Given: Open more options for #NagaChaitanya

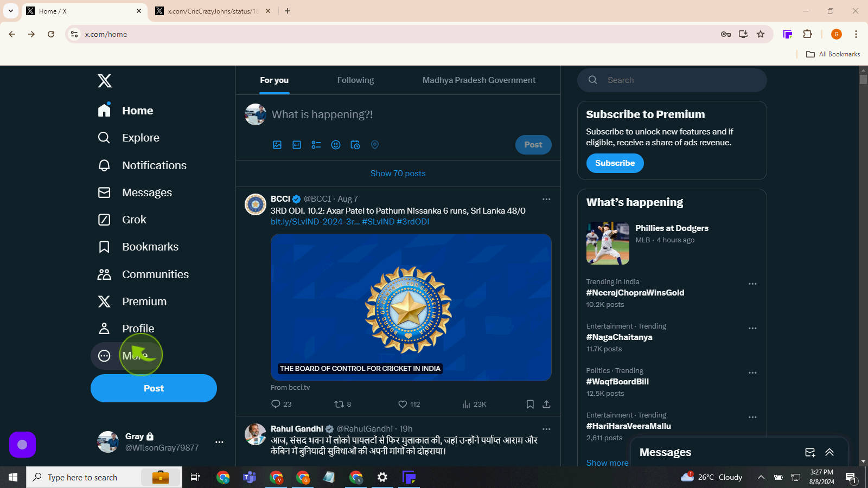Looking at the screenshot, I should point(752,329).
